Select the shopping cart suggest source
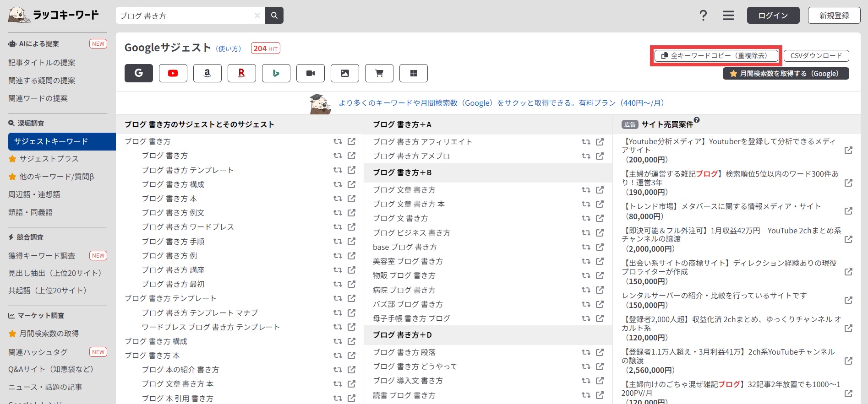Screen dimensions: 868x404 pyautogui.click(x=379, y=73)
